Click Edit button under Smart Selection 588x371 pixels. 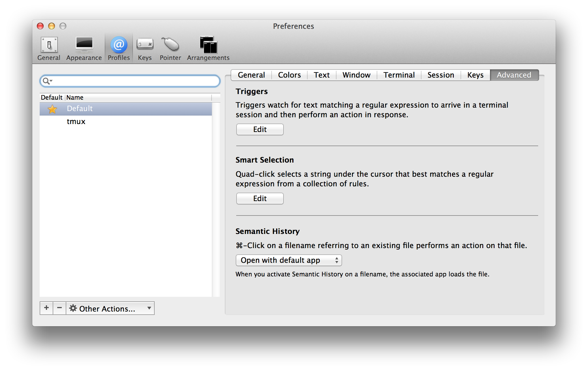click(260, 199)
